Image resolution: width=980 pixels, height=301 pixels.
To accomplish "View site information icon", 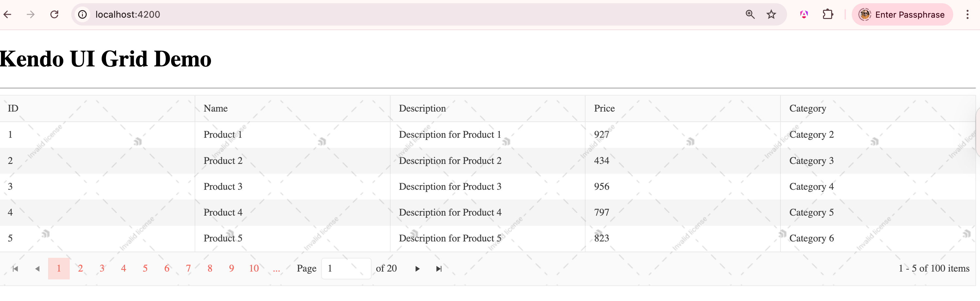I will tap(82, 14).
